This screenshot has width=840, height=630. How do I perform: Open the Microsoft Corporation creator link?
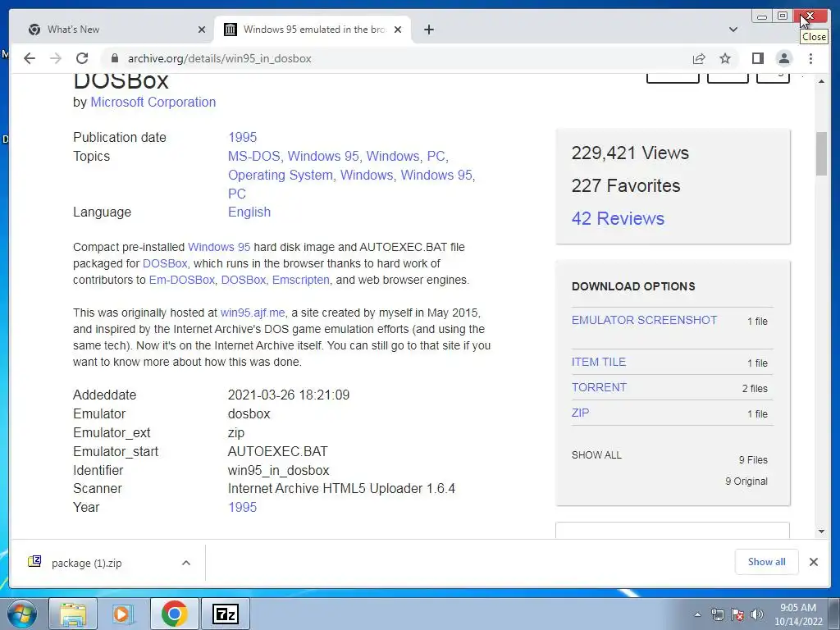(x=153, y=102)
